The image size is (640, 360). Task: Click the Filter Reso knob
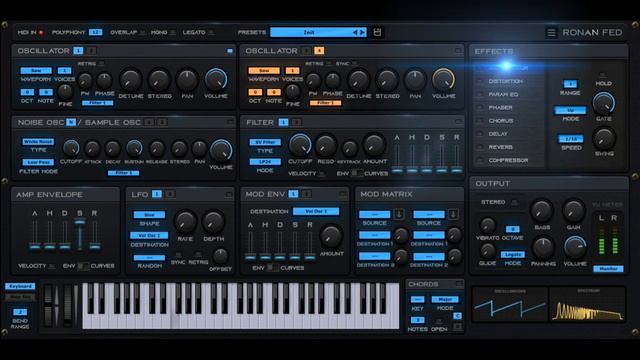point(325,145)
